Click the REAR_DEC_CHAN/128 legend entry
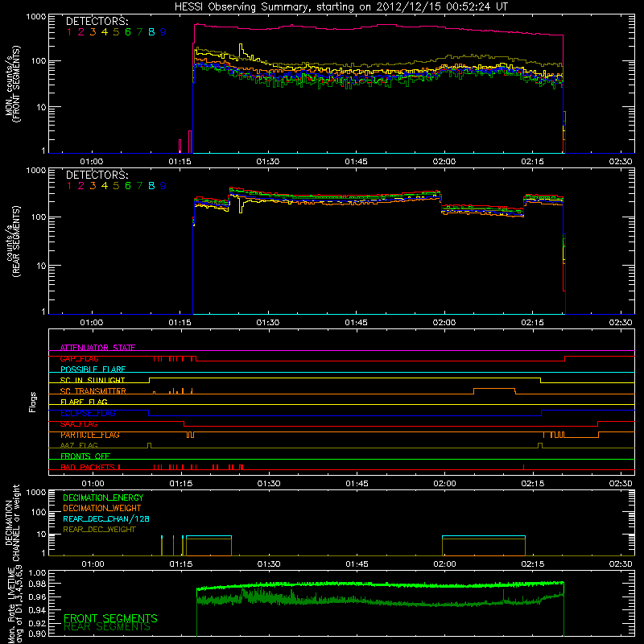Screen dimensions: 644x644 point(106,518)
